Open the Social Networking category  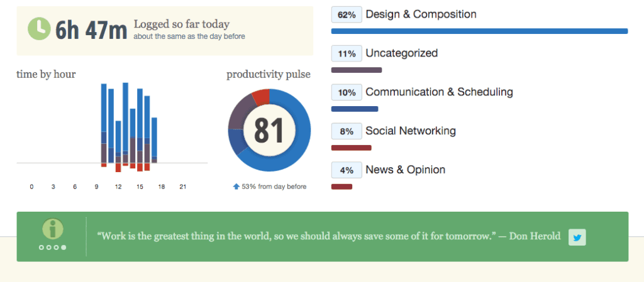coord(411,131)
